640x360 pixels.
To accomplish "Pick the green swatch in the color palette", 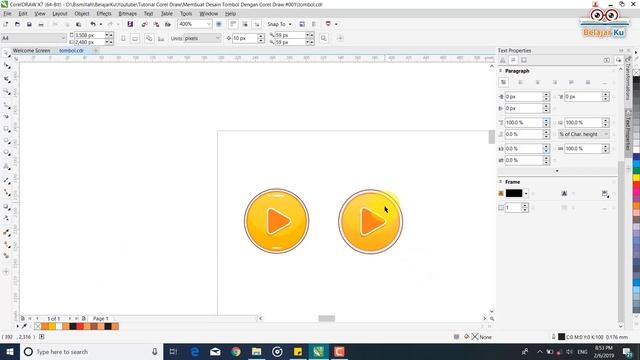I will 636,171.
